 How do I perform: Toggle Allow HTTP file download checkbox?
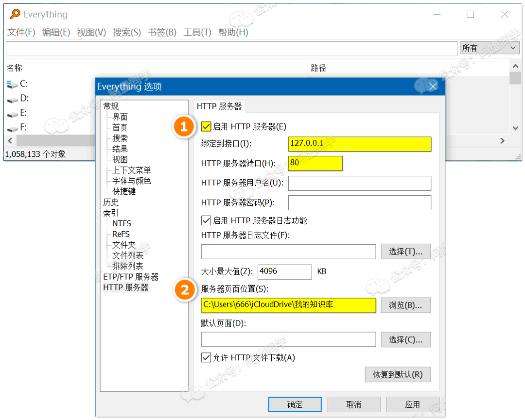(x=206, y=357)
